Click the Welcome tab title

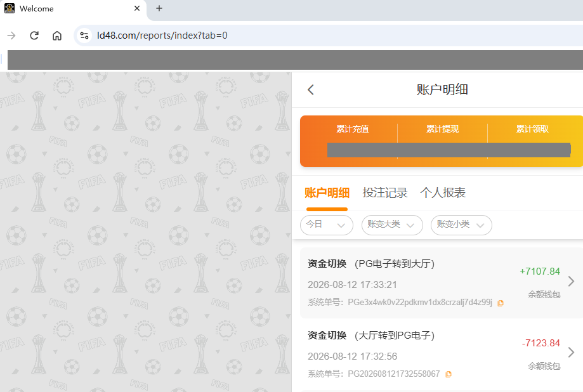[x=36, y=8]
